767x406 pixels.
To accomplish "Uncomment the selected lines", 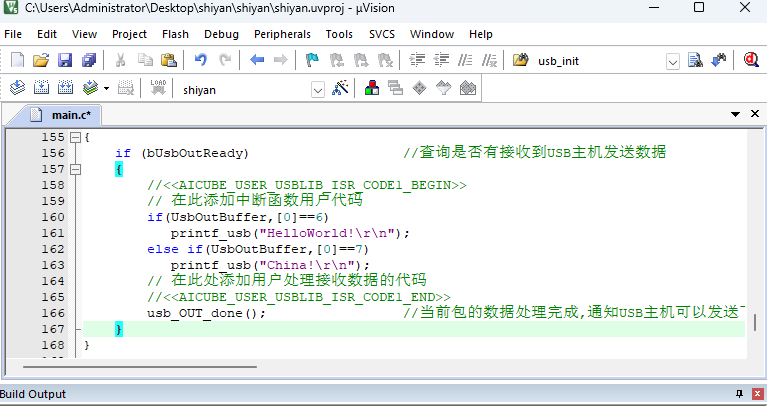I will click(489, 60).
